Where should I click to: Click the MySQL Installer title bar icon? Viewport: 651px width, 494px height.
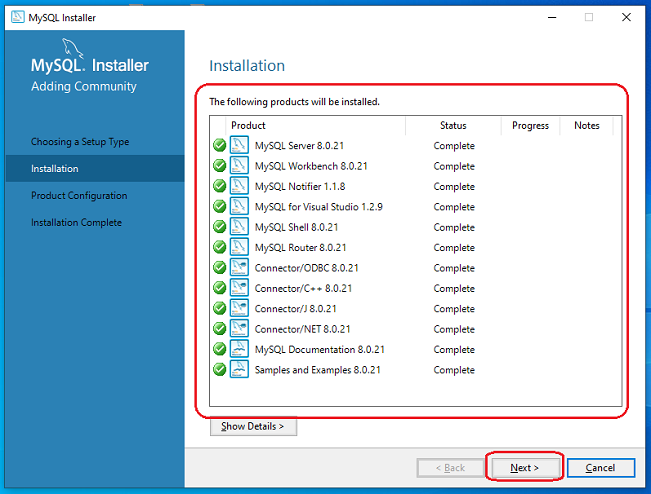[17, 17]
